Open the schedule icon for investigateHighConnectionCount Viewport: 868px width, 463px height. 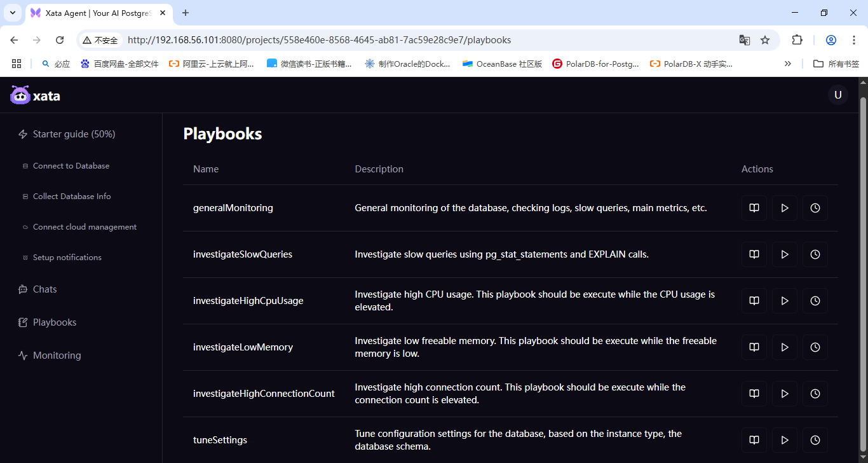coord(815,393)
